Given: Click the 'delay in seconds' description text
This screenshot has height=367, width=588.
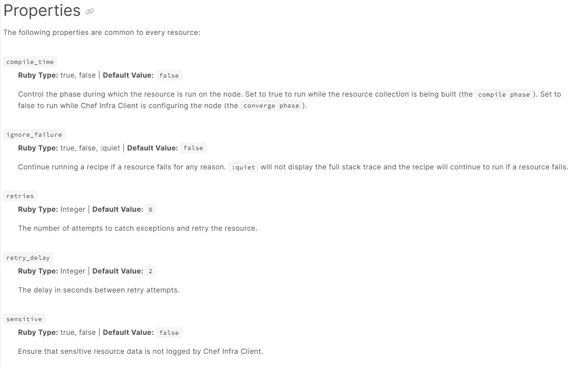Looking at the screenshot, I should point(99,290).
